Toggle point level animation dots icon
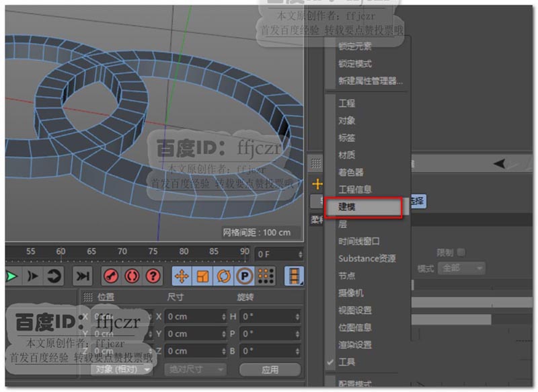 [266, 276]
